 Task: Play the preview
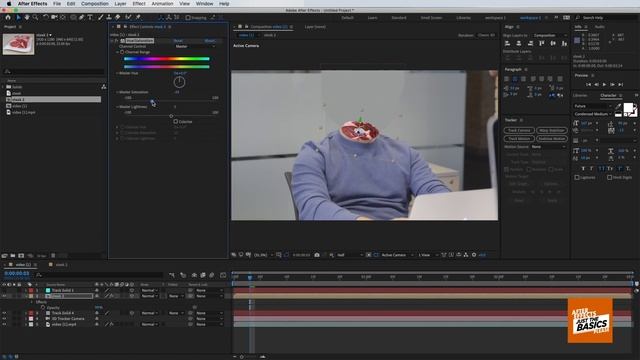[604, 84]
